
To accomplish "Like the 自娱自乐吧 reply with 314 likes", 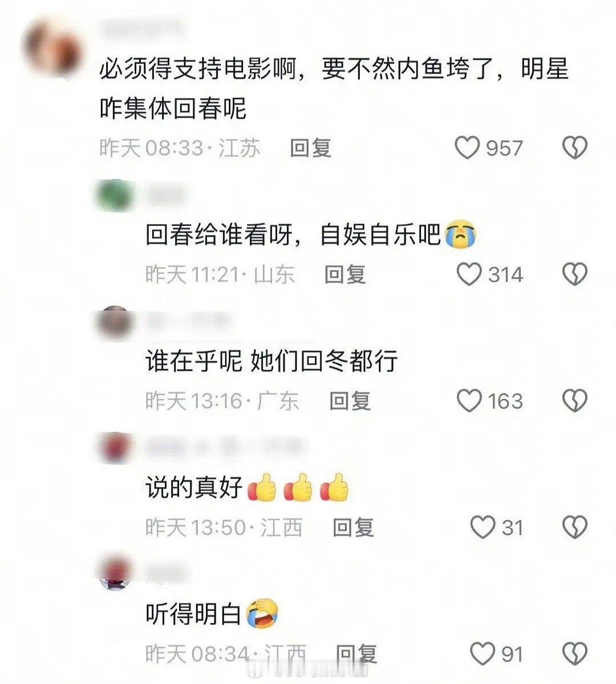I will point(469,274).
